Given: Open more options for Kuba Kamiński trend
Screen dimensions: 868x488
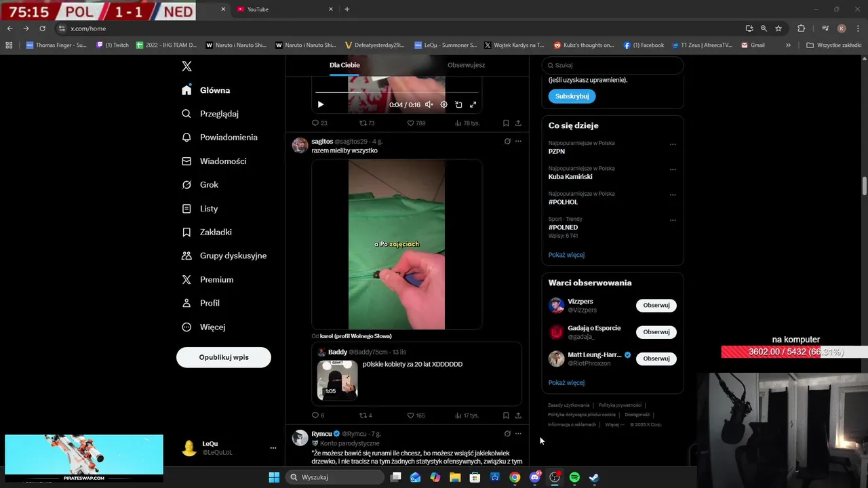Looking at the screenshot, I should click(673, 169).
